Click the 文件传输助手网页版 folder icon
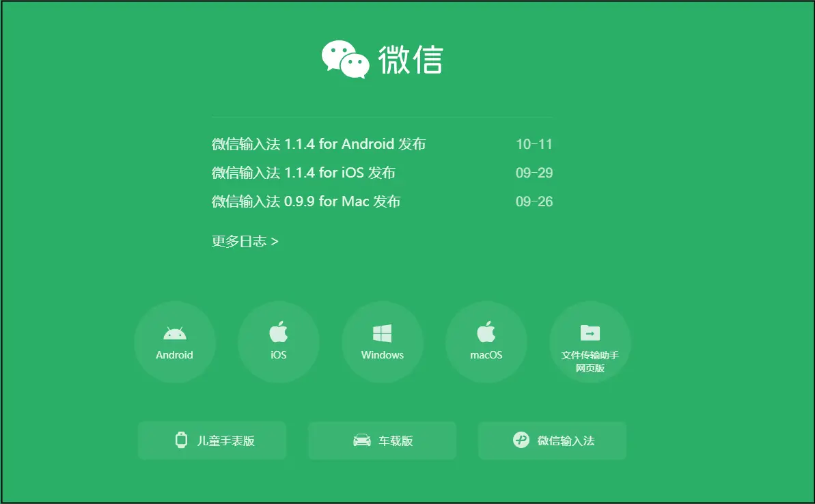 tap(589, 333)
